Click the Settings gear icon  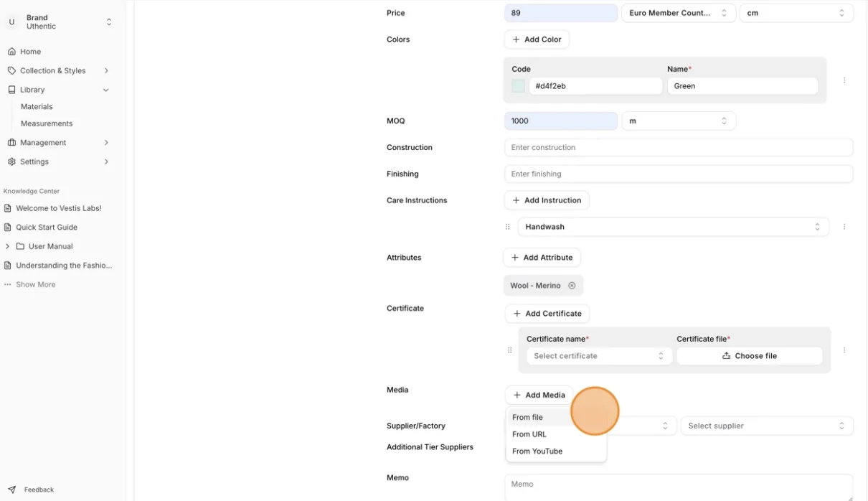click(x=11, y=161)
